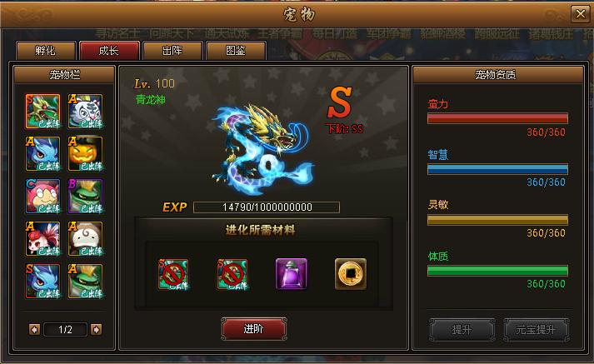Switch to the 孵化 tab
Image resolution: width=594 pixels, height=364 pixels.
point(46,51)
